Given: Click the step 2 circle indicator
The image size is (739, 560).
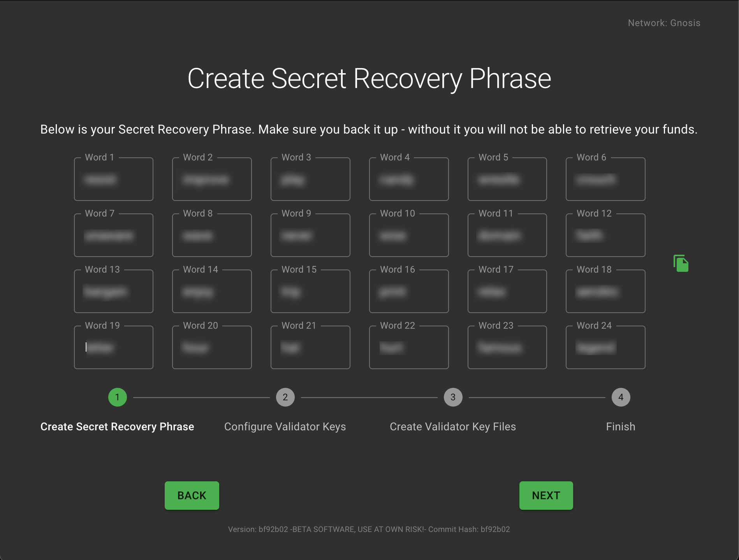Looking at the screenshot, I should pos(285,397).
